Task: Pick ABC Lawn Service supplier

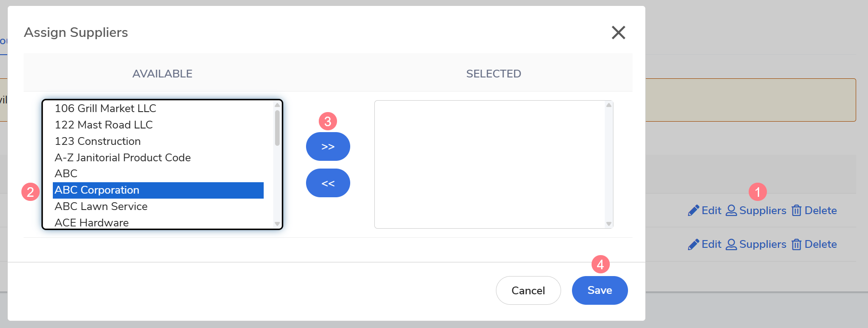Action: coord(101,206)
